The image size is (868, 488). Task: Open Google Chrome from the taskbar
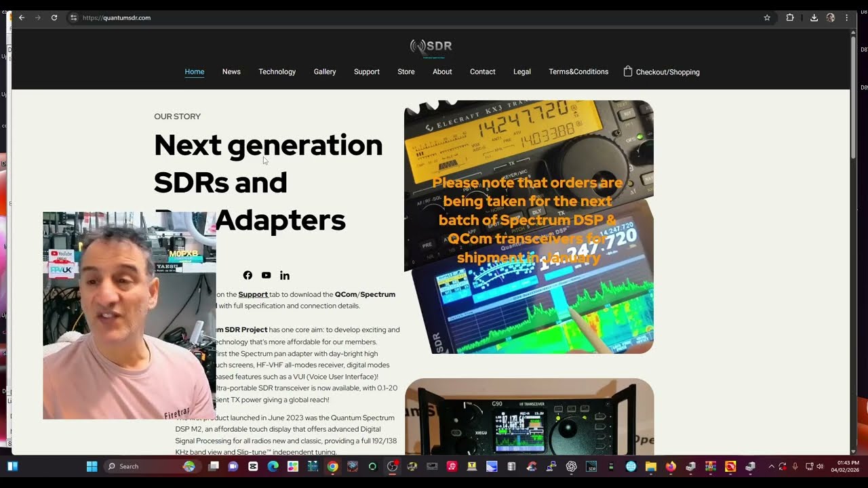tap(332, 466)
